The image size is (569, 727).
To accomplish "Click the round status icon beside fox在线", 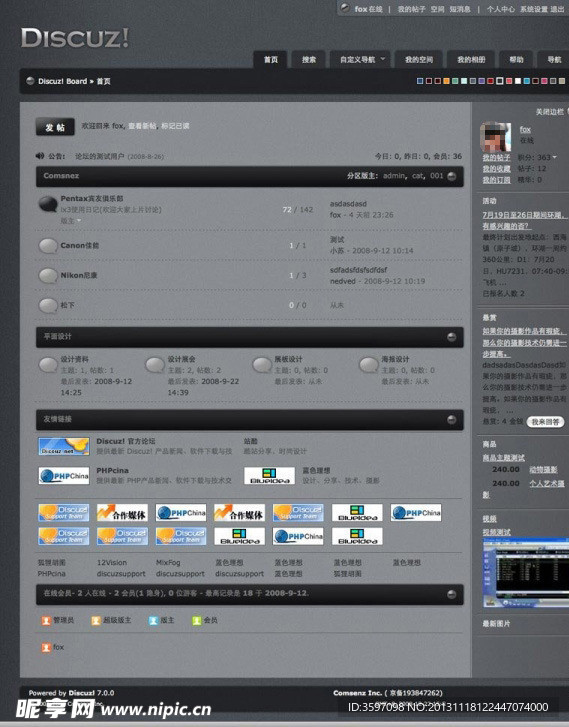I will point(345,8).
